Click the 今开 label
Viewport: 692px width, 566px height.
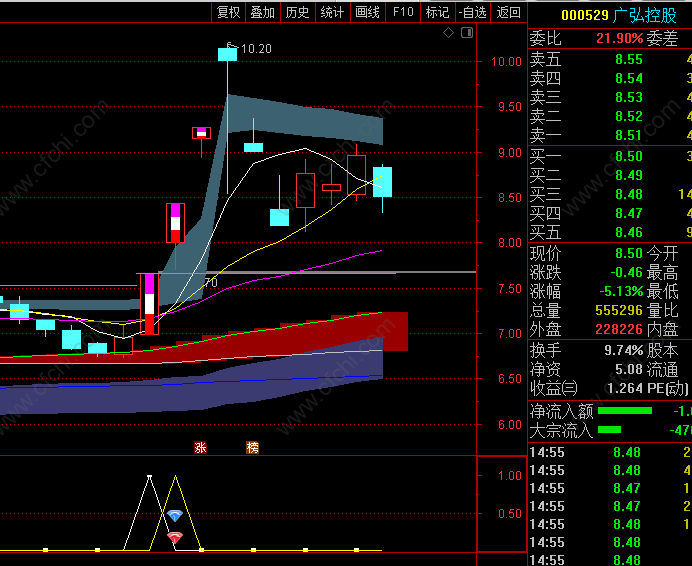662,253
